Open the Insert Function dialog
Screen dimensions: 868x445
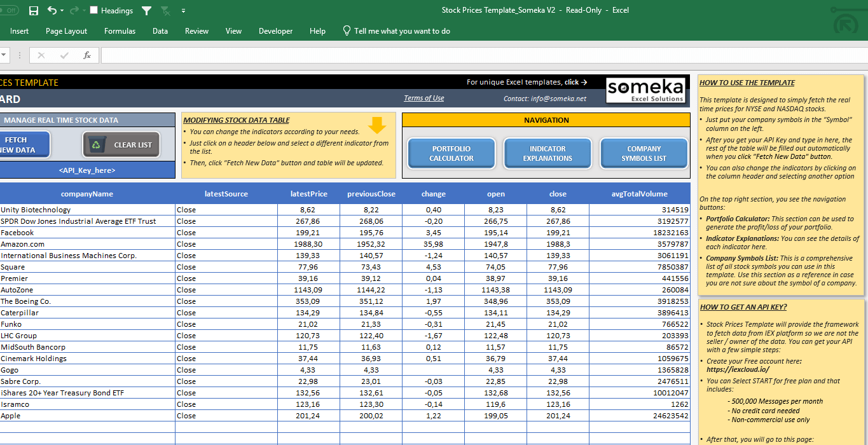pyautogui.click(x=87, y=55)
